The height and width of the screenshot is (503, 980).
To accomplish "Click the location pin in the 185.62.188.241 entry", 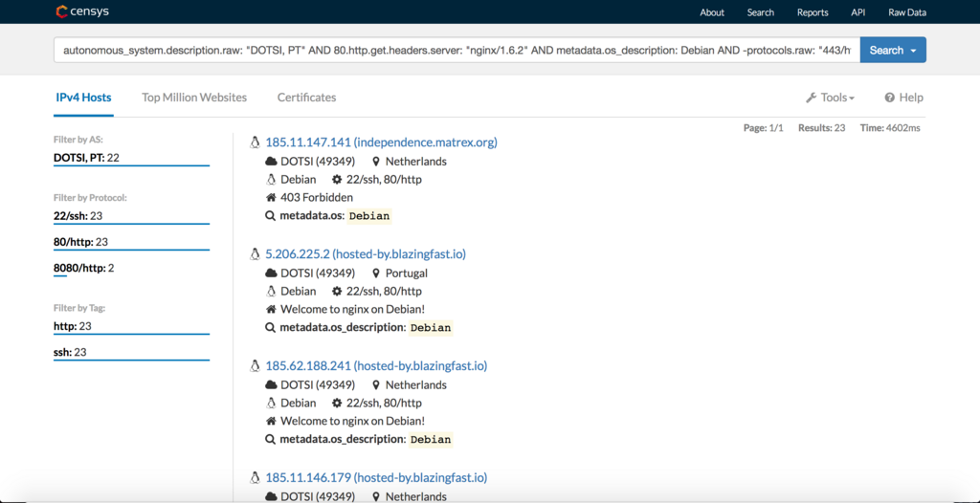I will [x=375, y=385].
